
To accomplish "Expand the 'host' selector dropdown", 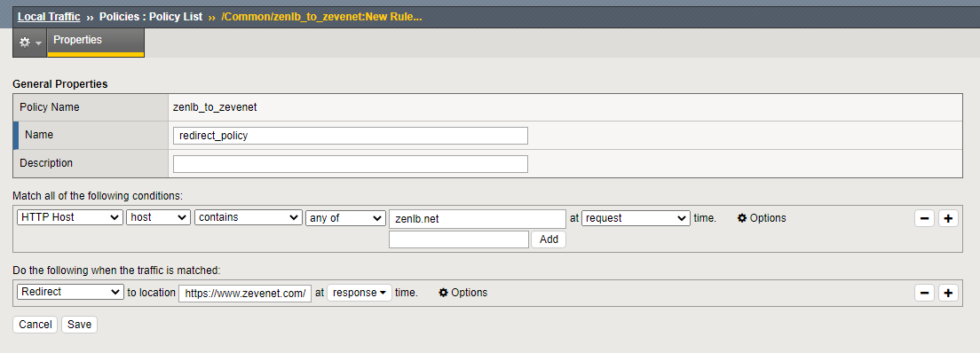I will click(x=158, y=217).
